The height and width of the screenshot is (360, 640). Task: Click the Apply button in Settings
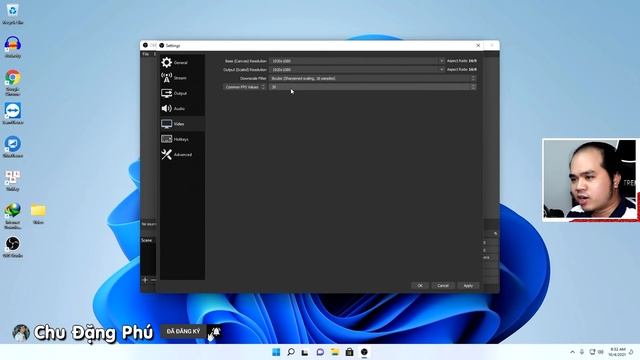[468, 286]
